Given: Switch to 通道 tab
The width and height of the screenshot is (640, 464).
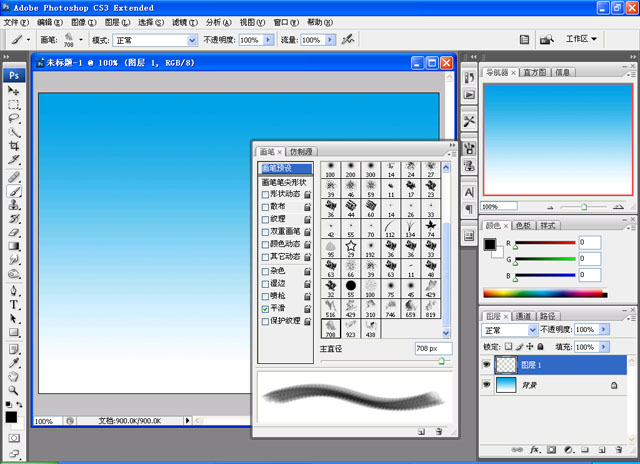Looking at the screenshot, I should click(523, 316).
